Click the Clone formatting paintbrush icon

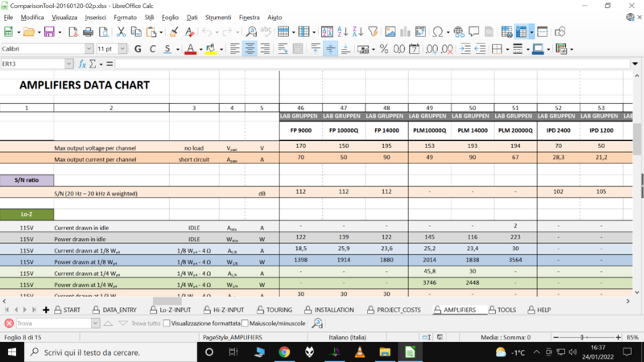tap(174, 32)
